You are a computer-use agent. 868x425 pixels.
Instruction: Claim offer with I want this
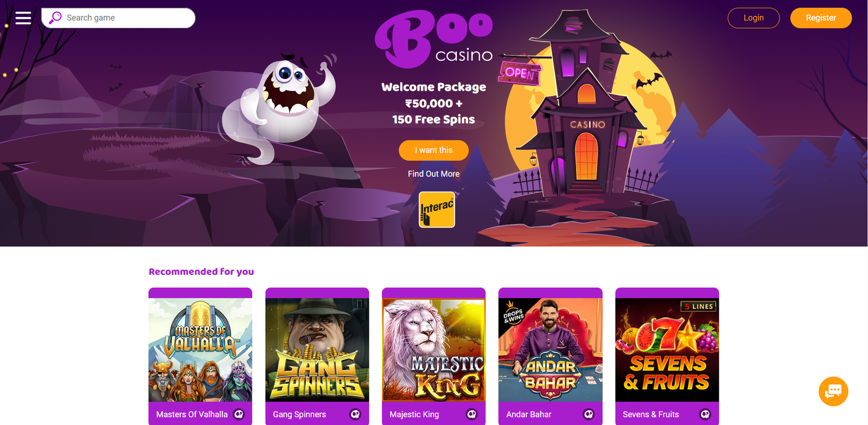click(x=433, y=150)
